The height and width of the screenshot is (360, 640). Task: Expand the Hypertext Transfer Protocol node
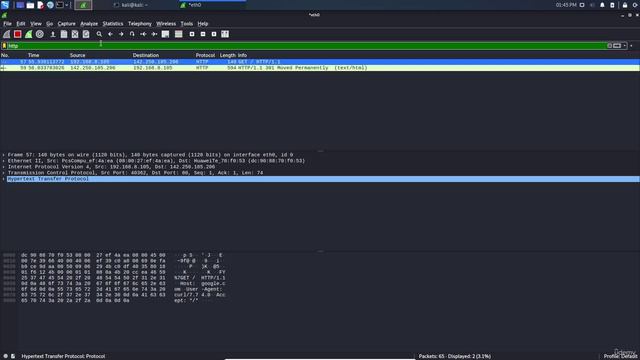click(4, 179)
